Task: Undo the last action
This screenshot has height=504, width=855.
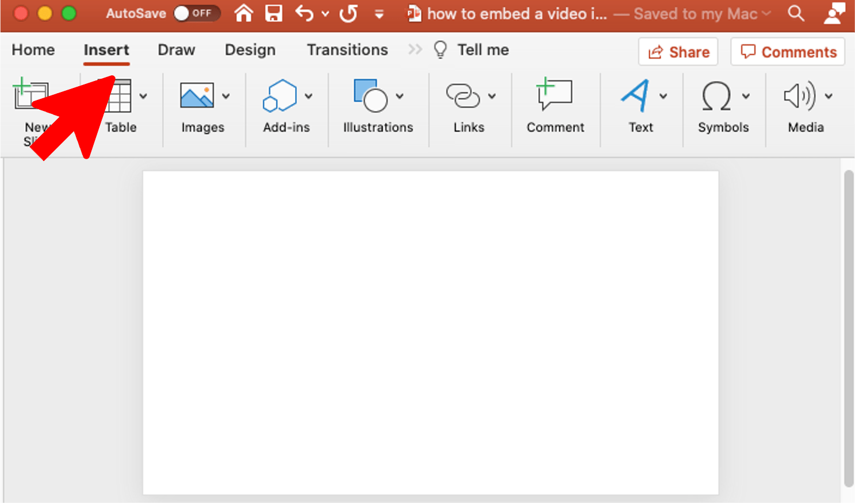Action: [304, 13]
